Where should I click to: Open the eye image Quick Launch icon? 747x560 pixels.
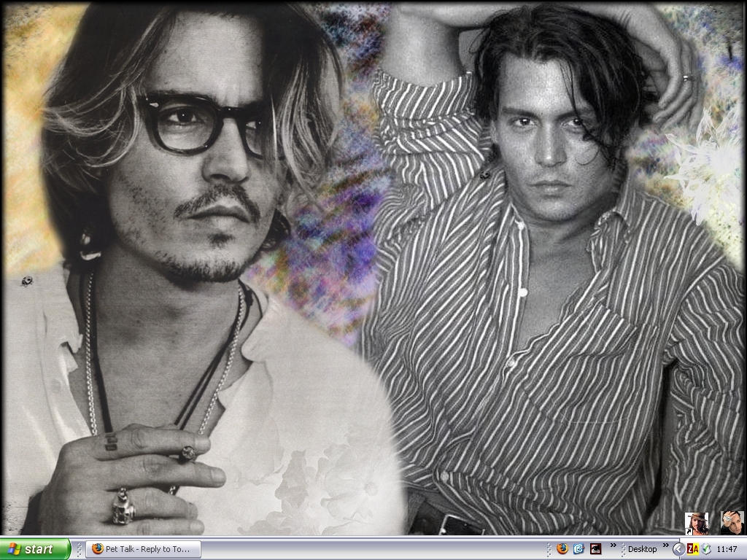[x=595, y=549]
